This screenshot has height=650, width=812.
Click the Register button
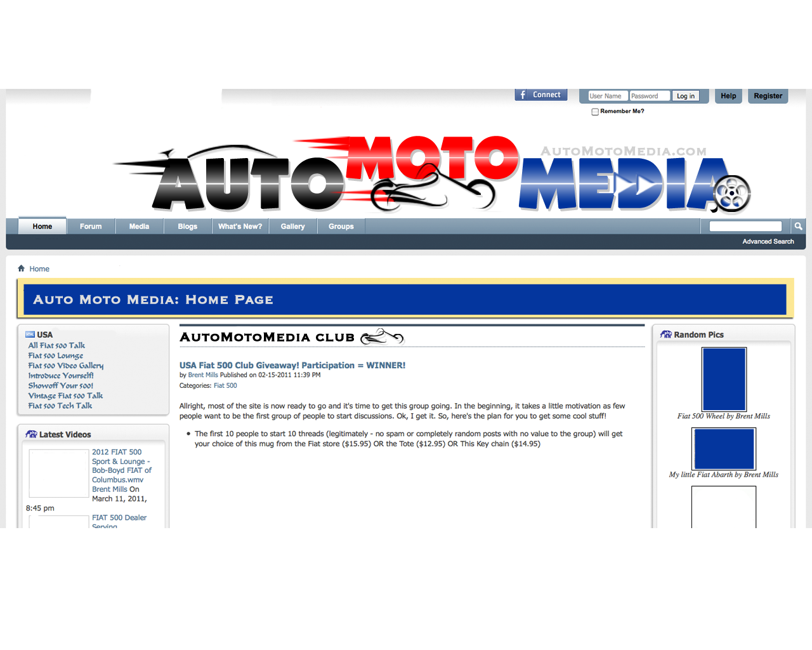(x=768, y=96)
